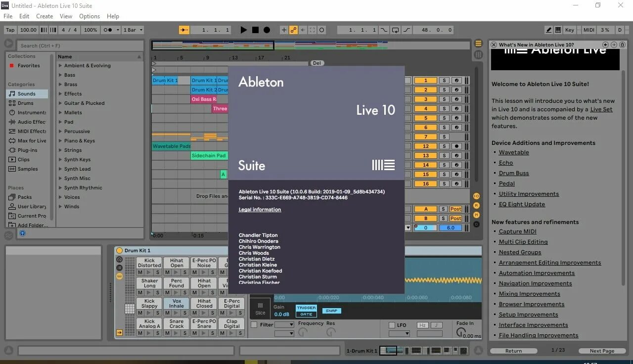Click the Follow playback arrow icon

pyautogui.click(x=184, y=30)
